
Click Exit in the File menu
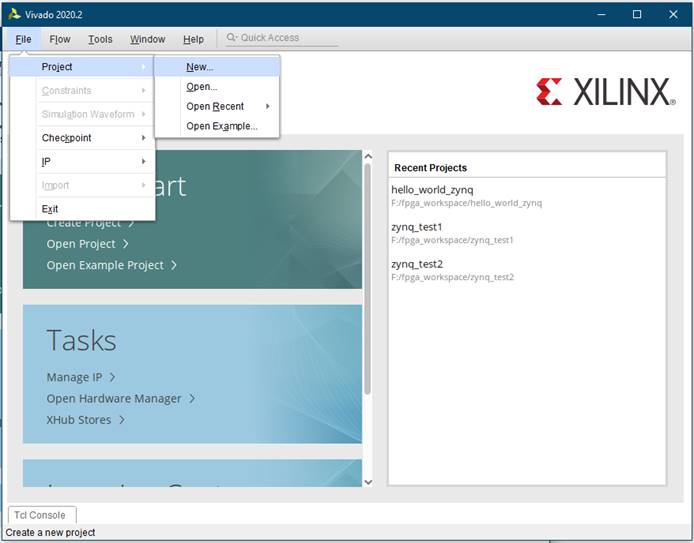pos(50,209)
